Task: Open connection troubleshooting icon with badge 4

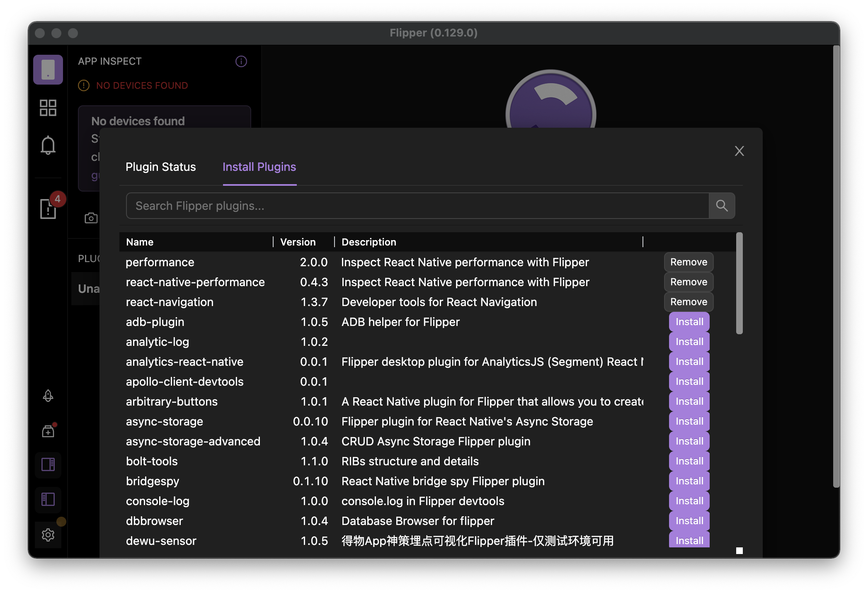Action: (48, 208)
